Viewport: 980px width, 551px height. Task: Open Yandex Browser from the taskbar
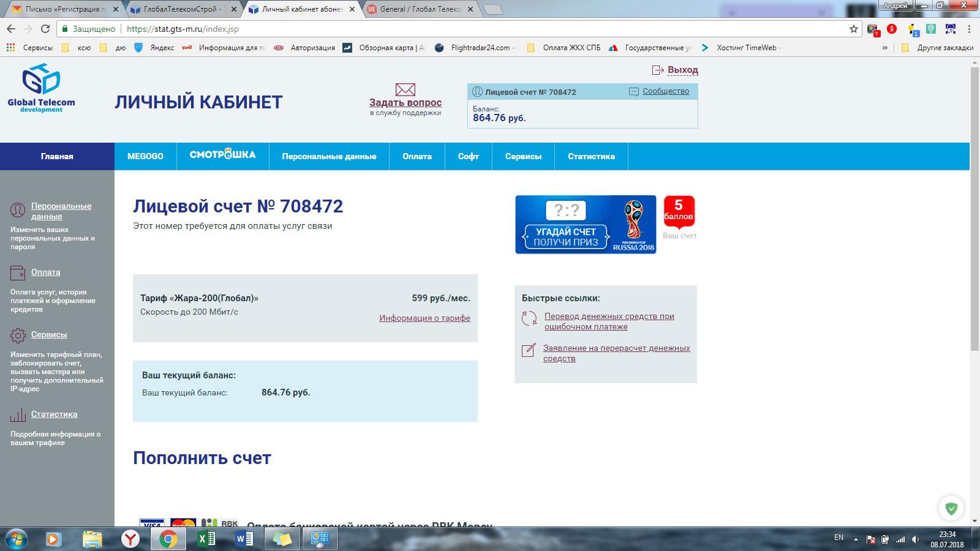130,539
